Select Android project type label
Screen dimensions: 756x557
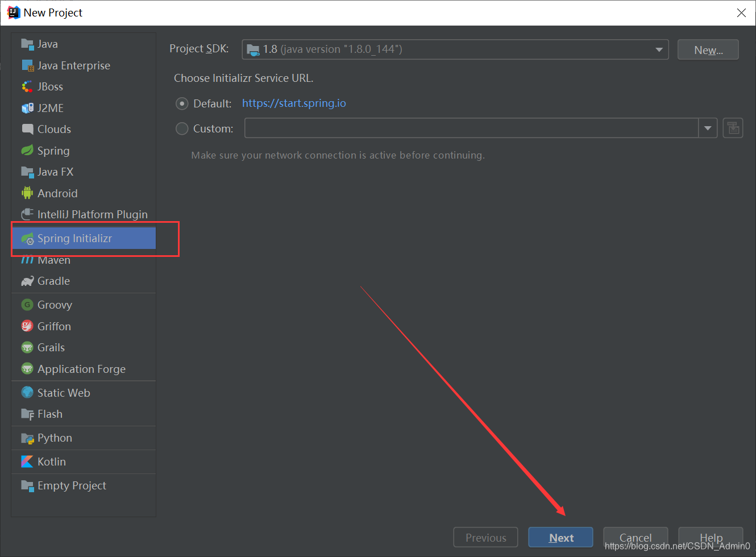point(57,193)
